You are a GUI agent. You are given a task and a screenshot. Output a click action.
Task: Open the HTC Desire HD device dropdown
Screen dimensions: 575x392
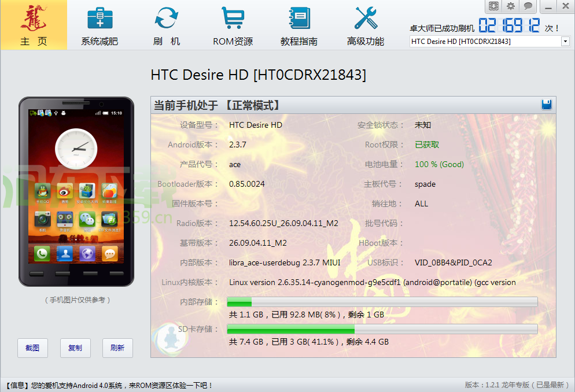[x=565, y=41]
